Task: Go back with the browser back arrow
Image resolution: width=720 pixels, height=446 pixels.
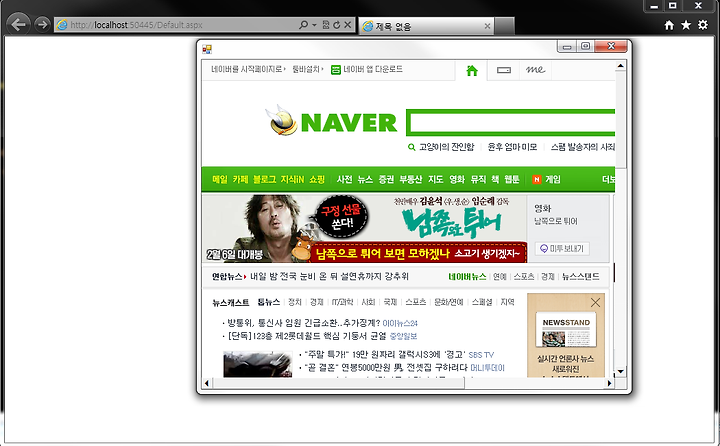Action: click(18, 24)
